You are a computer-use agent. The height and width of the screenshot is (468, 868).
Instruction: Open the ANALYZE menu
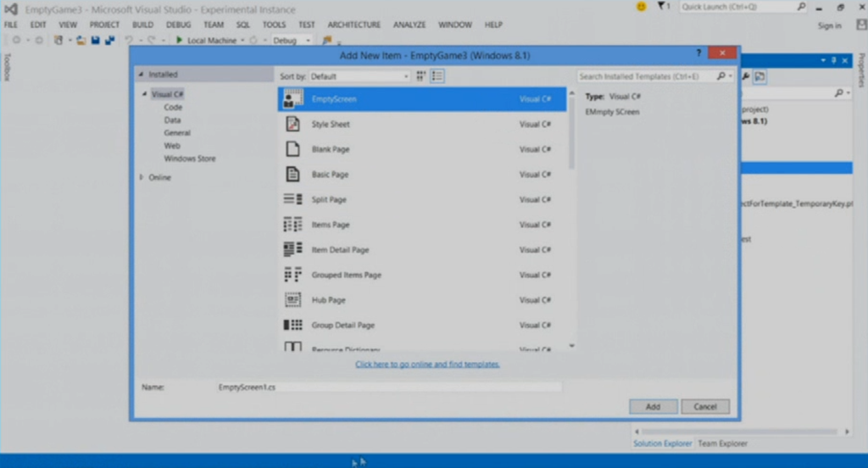(x=409, y=25)
